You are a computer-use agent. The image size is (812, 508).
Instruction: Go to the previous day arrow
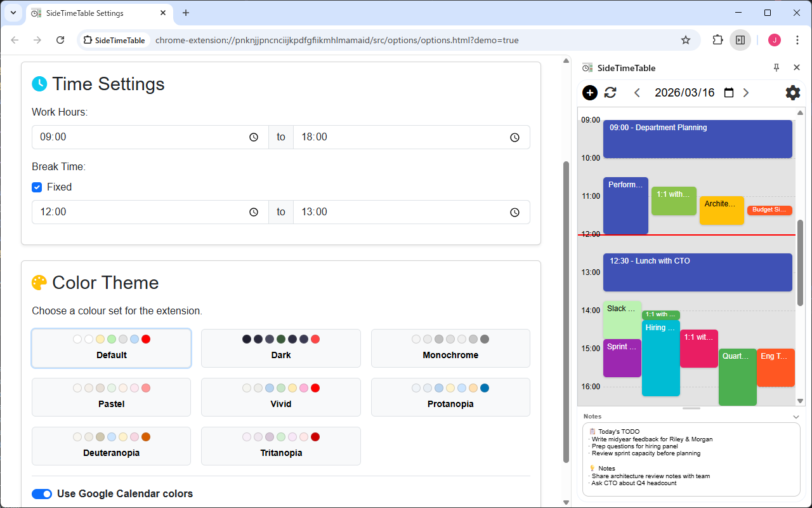[638, 93]
